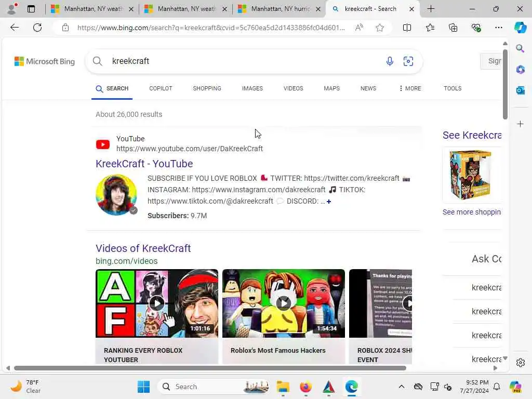This screenshot has width=532, height=399.
Task: Open Videos of KreekCraft link
Action: [x=143, y=248]
